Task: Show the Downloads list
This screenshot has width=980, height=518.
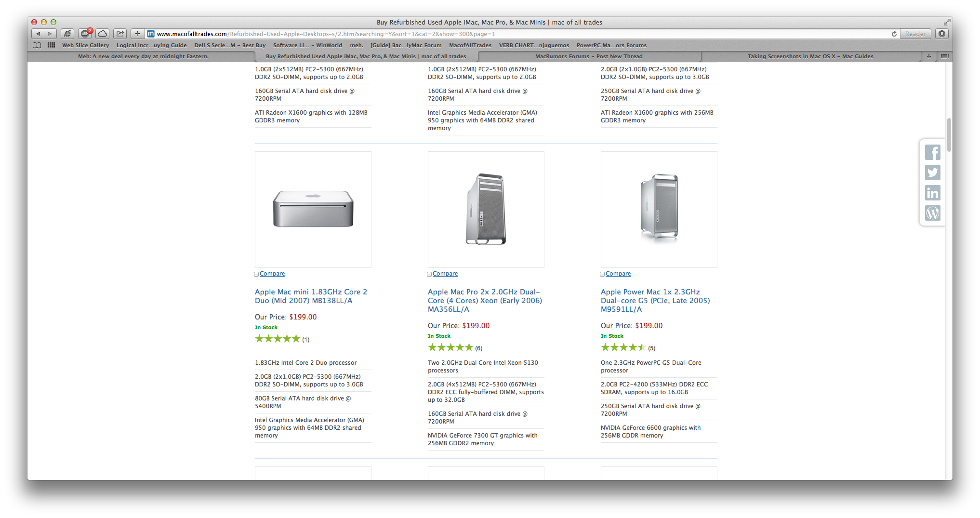Action: click(941, 34)
